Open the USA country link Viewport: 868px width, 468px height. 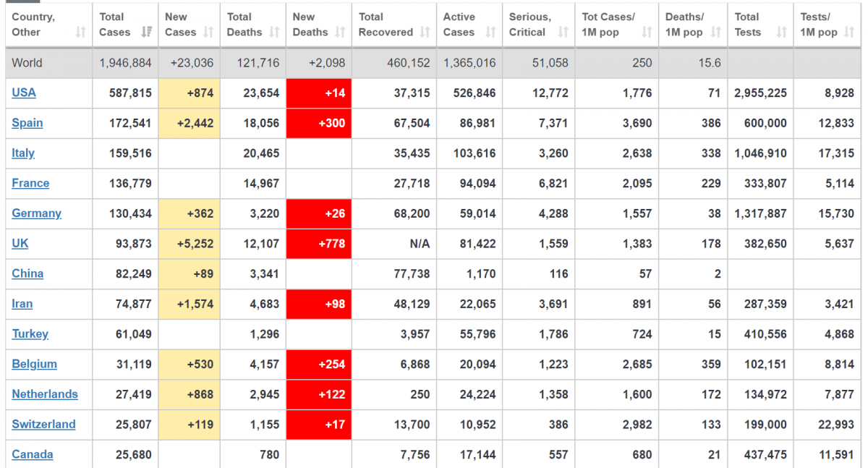click(x=24, y=93)
